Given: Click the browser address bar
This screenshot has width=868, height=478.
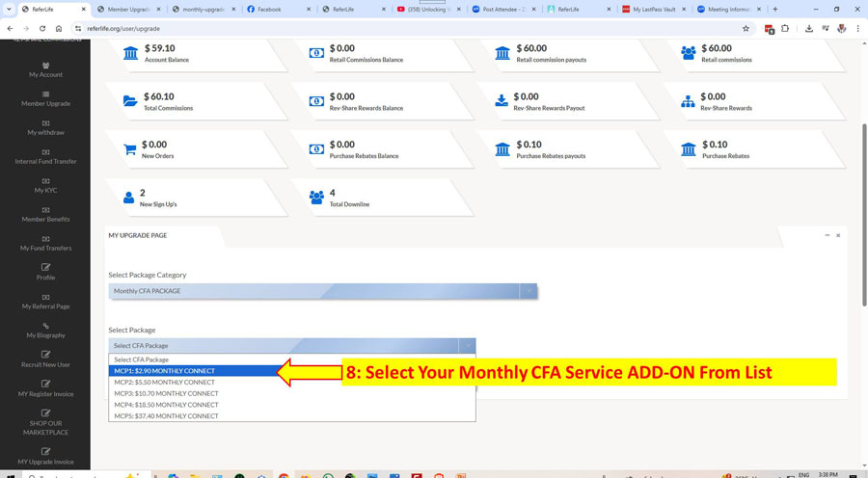Looking at the screenshot, I should pyautogui.click(x=386, y=29).
